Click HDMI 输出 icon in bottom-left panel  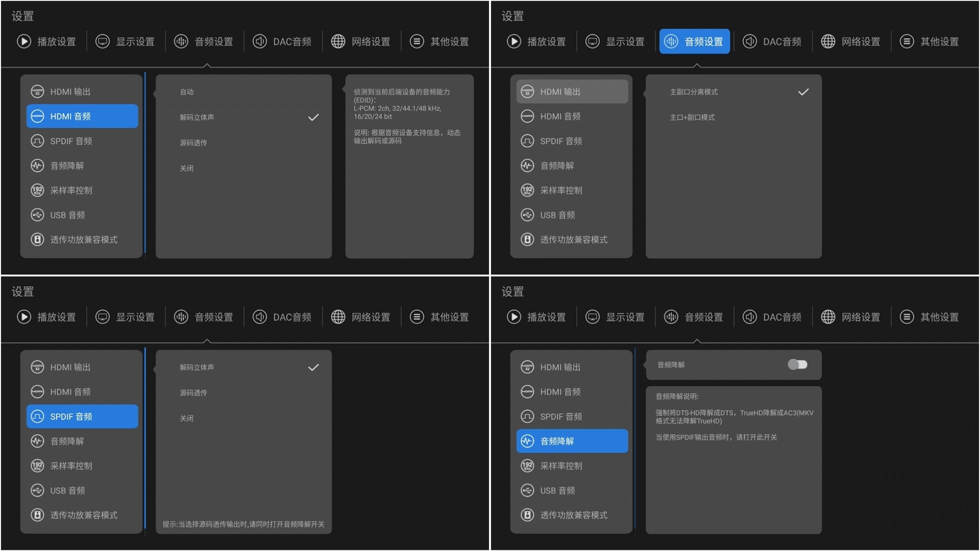click(x=37, y=367)
